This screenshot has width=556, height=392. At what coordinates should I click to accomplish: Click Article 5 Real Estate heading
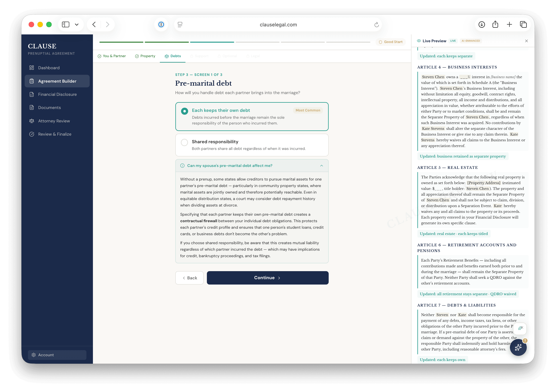(448, 167)
